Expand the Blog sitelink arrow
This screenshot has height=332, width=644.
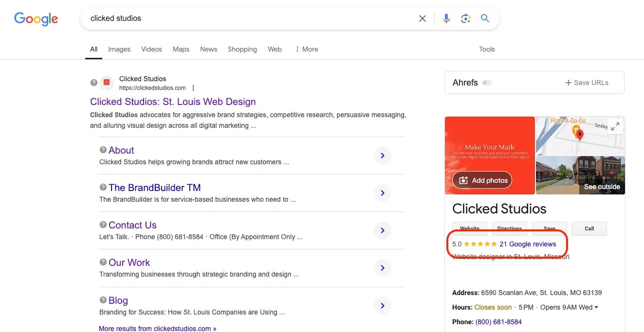(383, 306)
